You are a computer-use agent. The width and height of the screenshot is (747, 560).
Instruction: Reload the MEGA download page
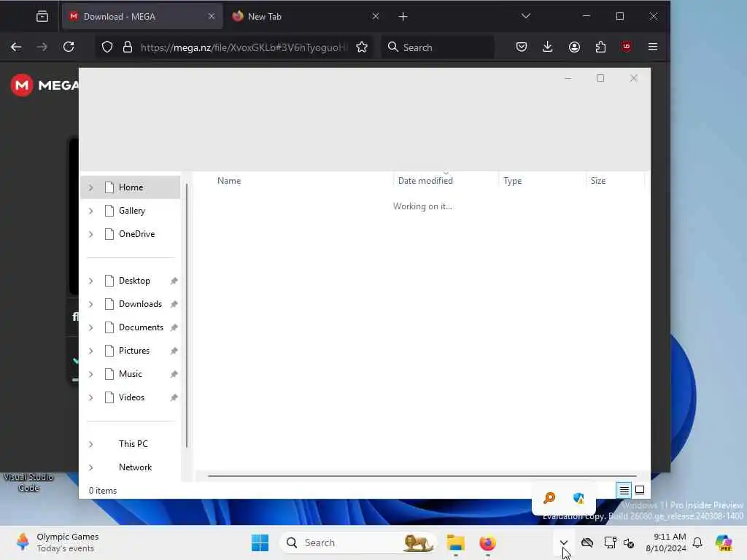(69, 47)
